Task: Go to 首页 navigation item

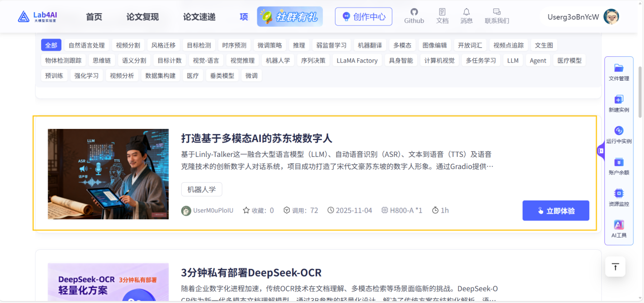Action: 94,17
